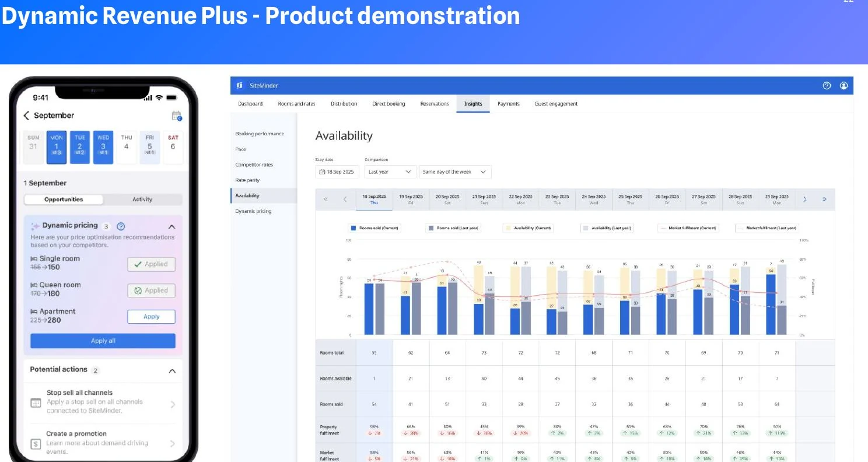The width and height of the screenshot is (868, 462).
Task: Open the Guest engagement tab
Action: (556, 104)
